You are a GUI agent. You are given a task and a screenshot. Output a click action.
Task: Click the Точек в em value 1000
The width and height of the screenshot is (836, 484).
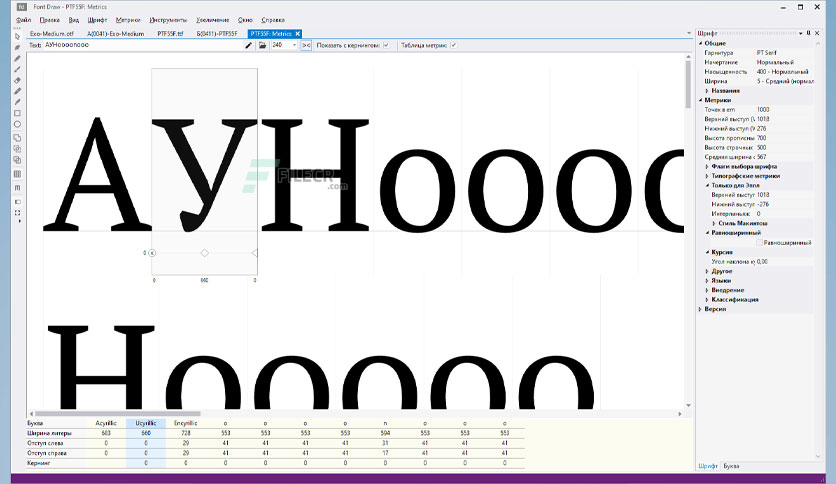[x=763, y=110]
